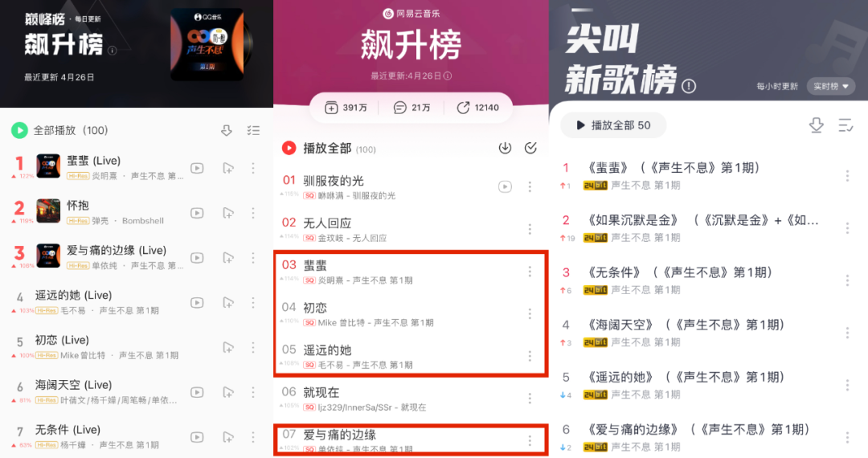Viewport: 868px width, 458px height.
Task: Open more menu for 无人回应
Action: (530, 229)
